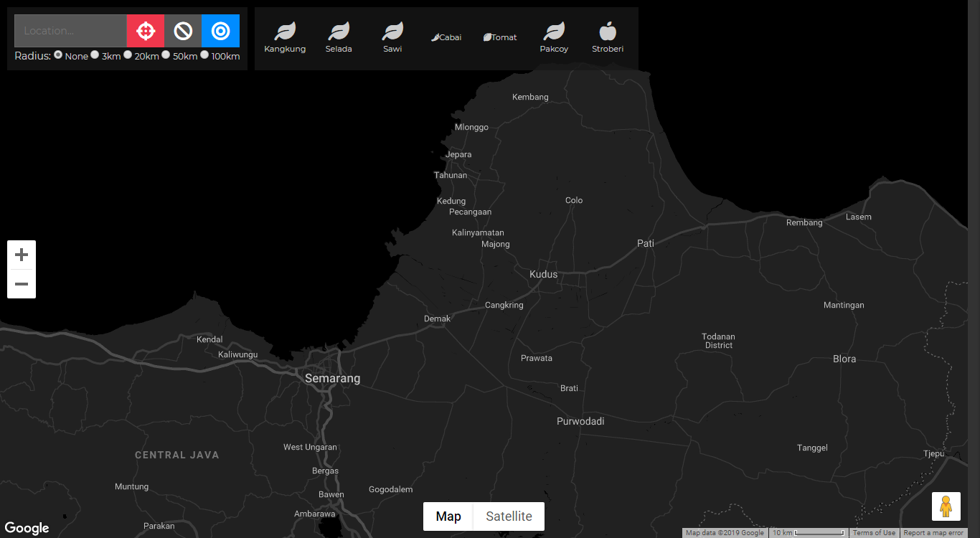This screenshot has width=980, height=538.
Task: Click the Cangkring label
Action: (504, 305)
